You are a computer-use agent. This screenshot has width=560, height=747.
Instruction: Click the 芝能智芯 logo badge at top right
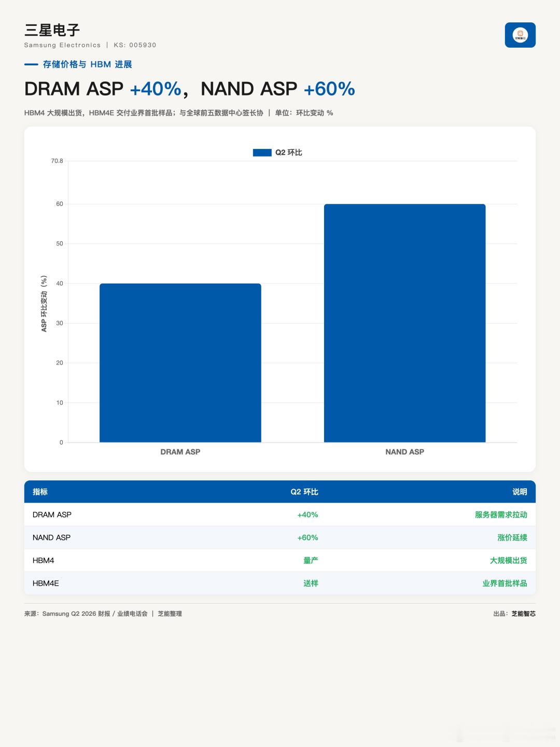520,35
